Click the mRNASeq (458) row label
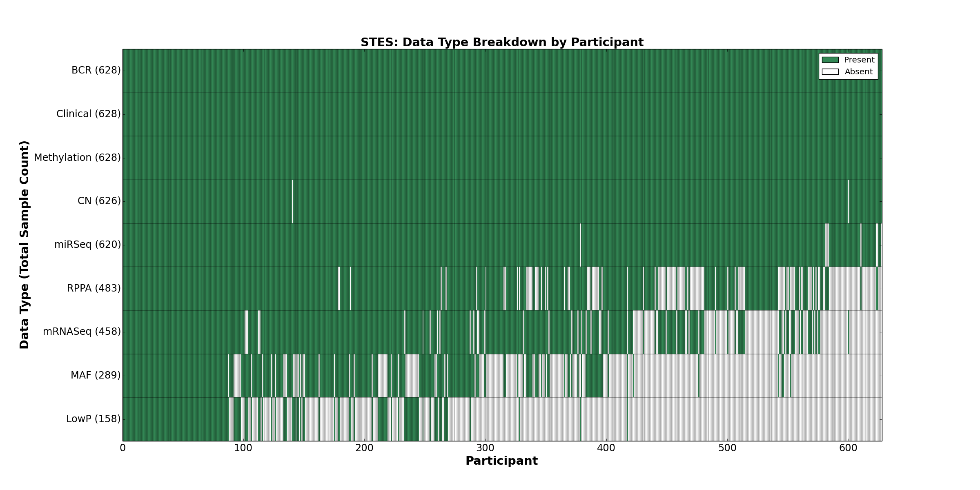Screen dimensions: 980x490 click(x=82, y=332)
